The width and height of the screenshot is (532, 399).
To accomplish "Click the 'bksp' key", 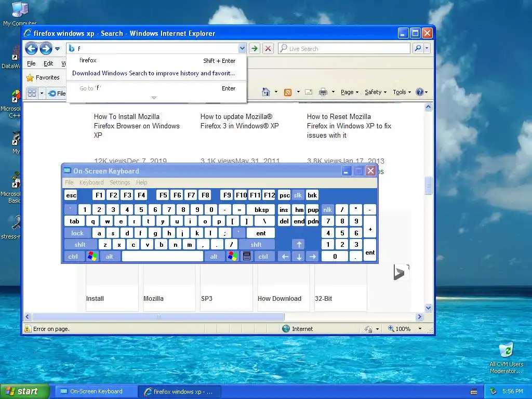I will pos(262,210).
